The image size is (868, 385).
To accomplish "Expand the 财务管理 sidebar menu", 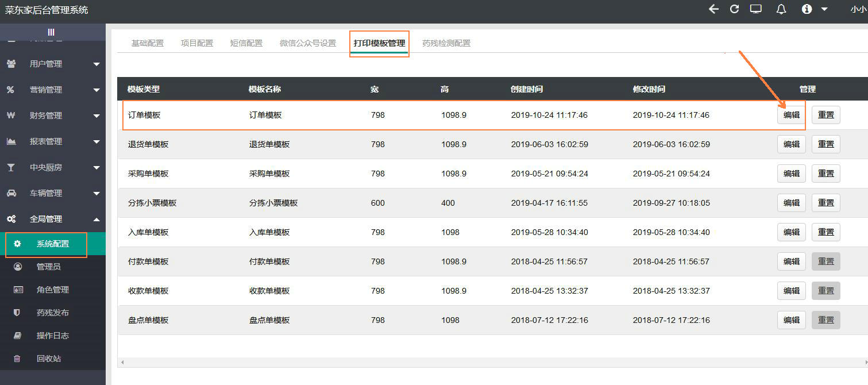I will tap(52, 115).
